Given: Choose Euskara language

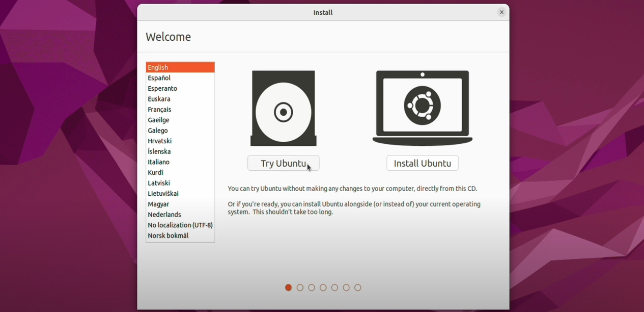Looking at the screenshot, I should point(180,99).
